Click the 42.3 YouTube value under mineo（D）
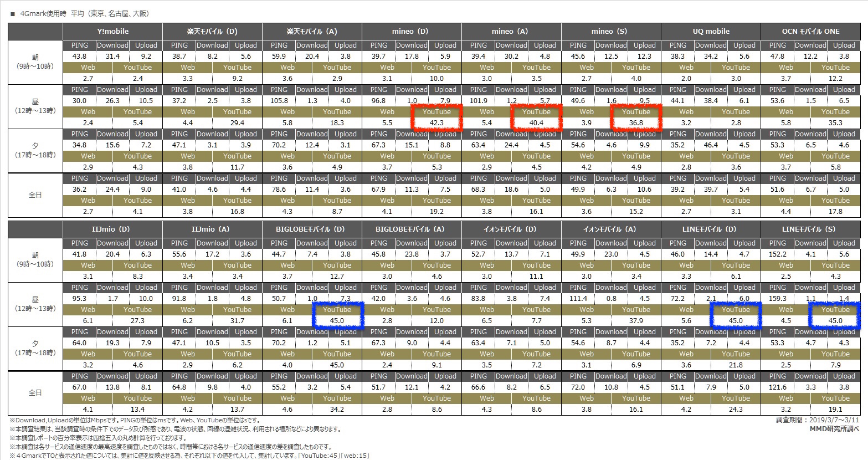The height and width of the screenshot is (460, 868). pyautogui.click(x=436, y=123)
